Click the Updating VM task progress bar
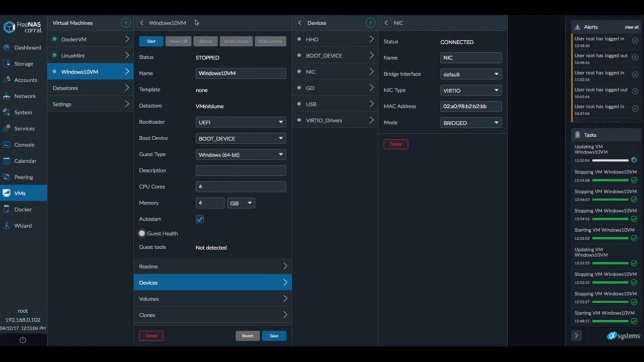The height and width of the screenshot is (362, 644). pos(610,160)
